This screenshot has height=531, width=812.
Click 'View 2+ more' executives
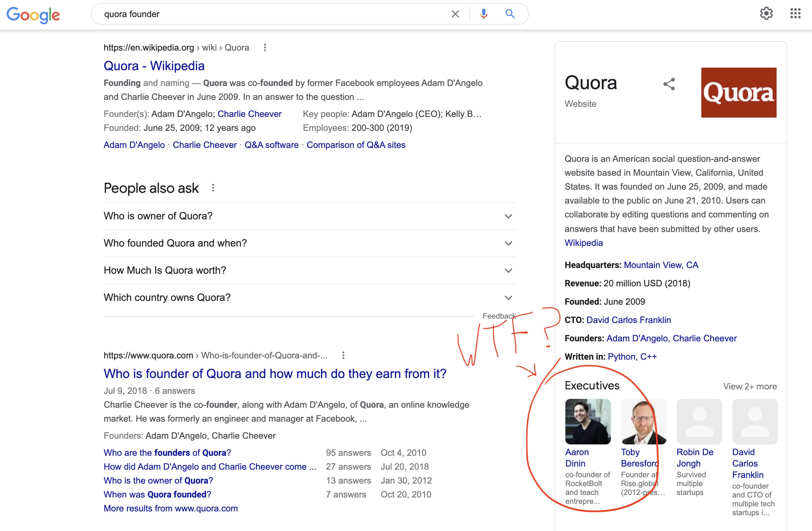[750, 387]
